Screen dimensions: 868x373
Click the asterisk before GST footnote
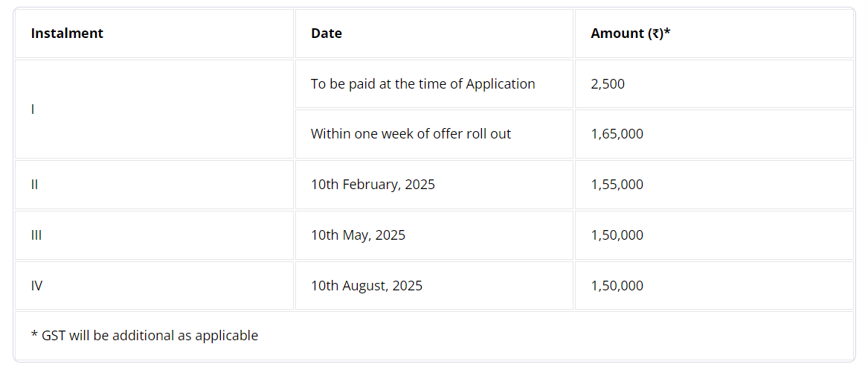point(34,334)
